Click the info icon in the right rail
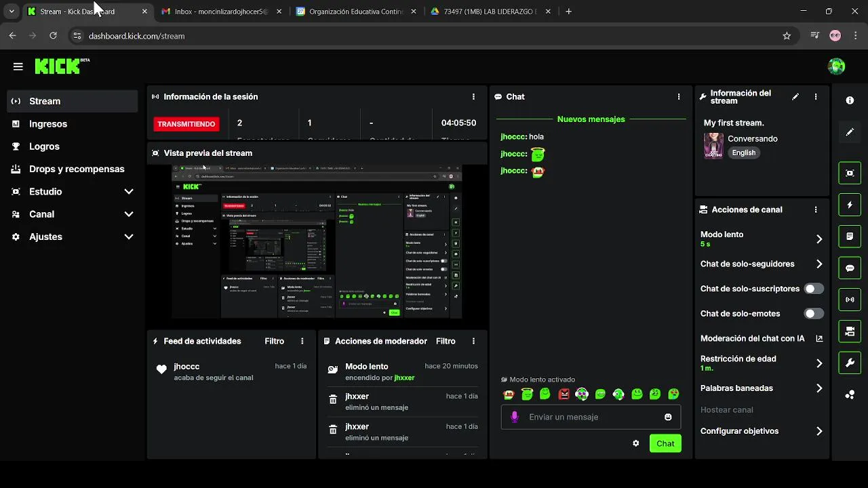 click(850, 100)
